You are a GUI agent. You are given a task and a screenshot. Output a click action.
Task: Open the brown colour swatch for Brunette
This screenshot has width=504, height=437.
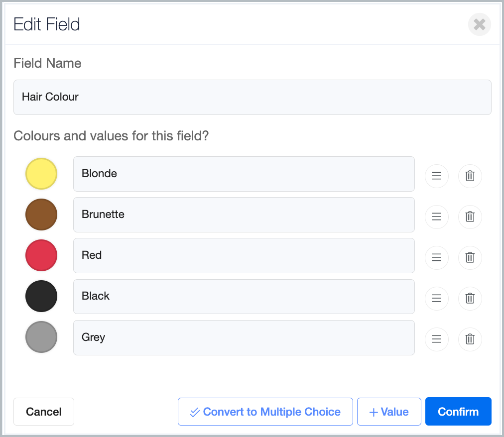point(41,215)
